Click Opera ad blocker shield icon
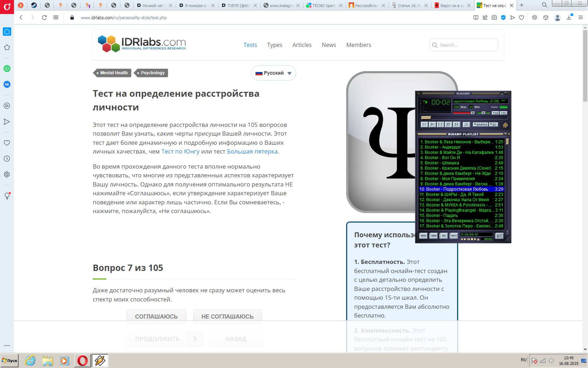 coord(503,18)
